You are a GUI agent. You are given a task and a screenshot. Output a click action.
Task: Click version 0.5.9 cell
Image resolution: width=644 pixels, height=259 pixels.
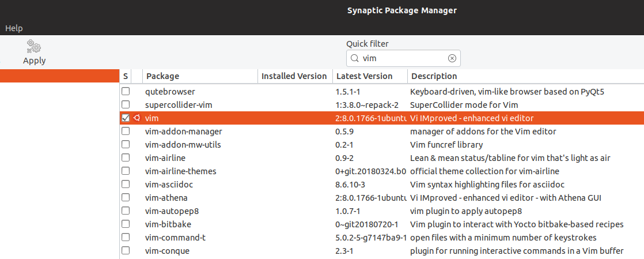(344, 132)
